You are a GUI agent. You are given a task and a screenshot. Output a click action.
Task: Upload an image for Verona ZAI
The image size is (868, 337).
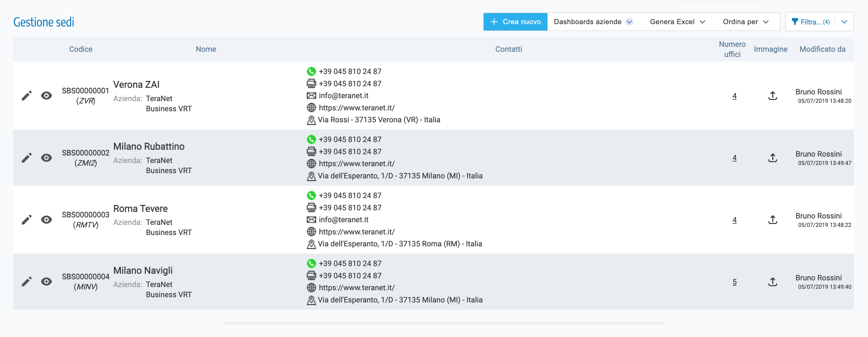[x=772, y=96]
